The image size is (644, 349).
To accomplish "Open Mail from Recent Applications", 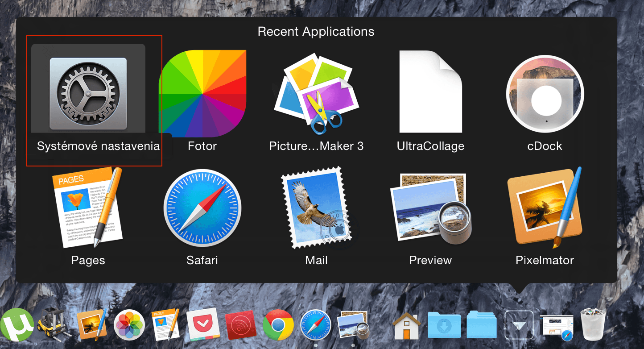I will (316, 208).
